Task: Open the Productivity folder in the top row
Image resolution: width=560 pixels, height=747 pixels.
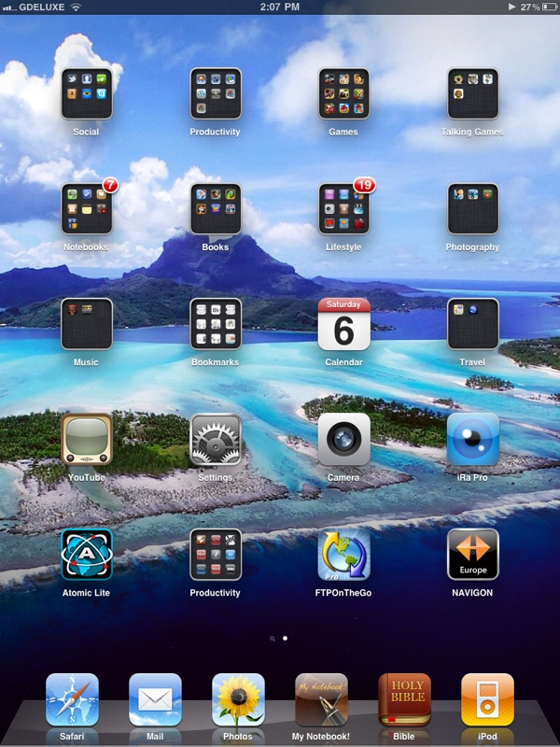Action: 216,93
